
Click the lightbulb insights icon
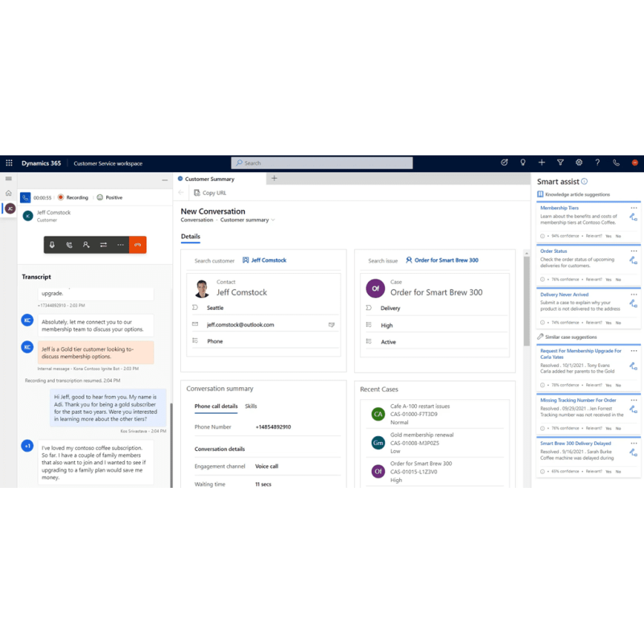pyautogui.click(x=522, y=163)
